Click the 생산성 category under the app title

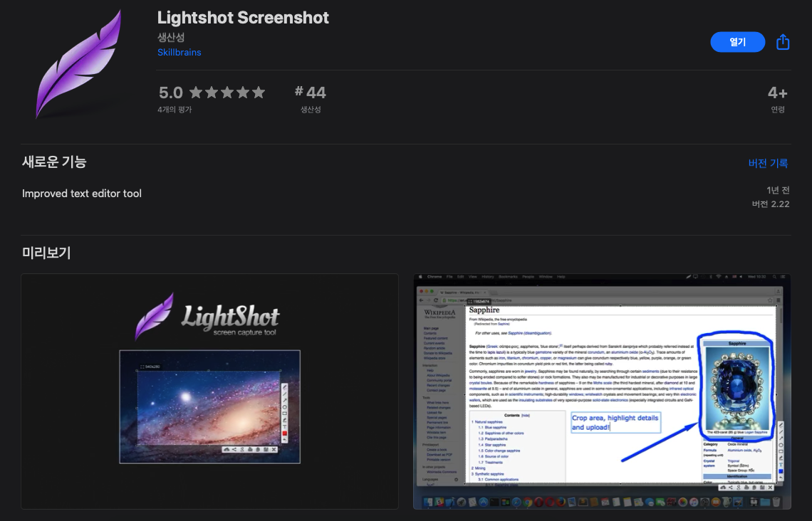coord(171,37)
